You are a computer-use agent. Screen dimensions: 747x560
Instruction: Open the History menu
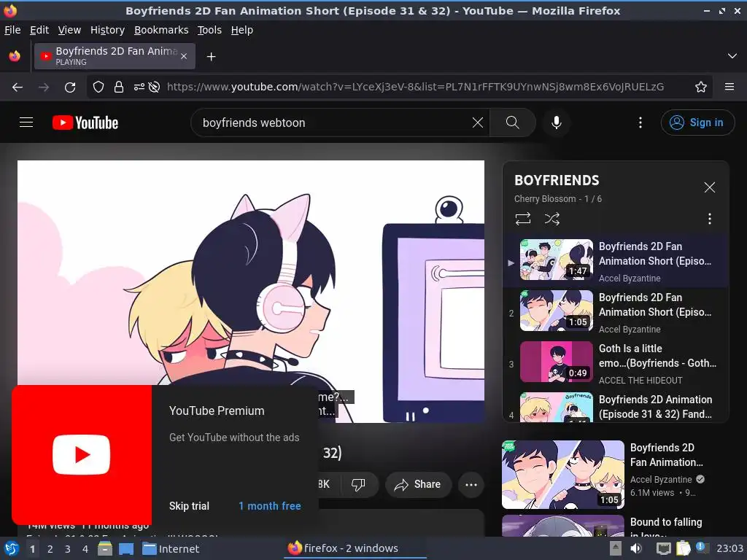click(x=107, y=30)
